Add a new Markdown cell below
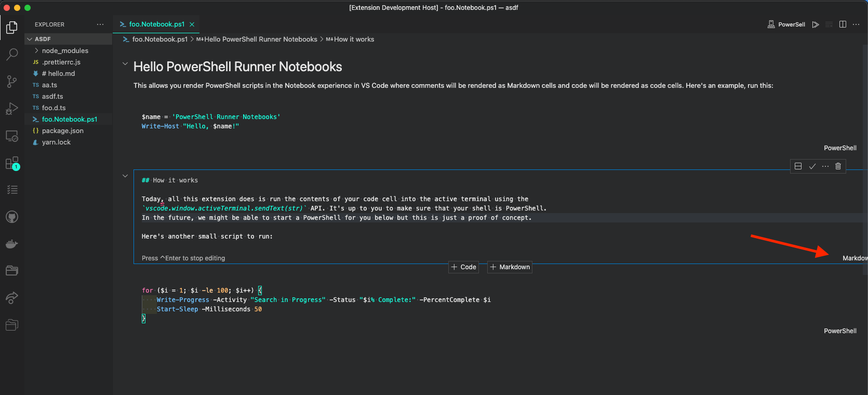This screenshot has height=395, width=868. tap(510, 267)
